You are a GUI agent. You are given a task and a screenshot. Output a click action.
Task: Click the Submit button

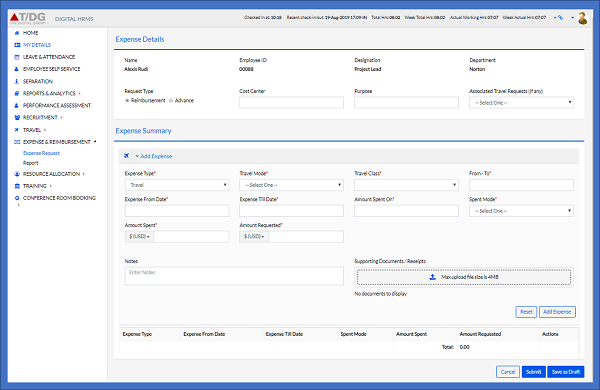coord(533,372)
